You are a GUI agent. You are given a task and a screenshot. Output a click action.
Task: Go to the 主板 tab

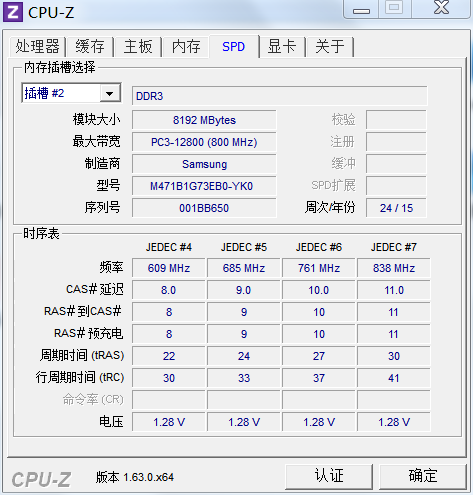pyautogui.click(x=138, y=46)
